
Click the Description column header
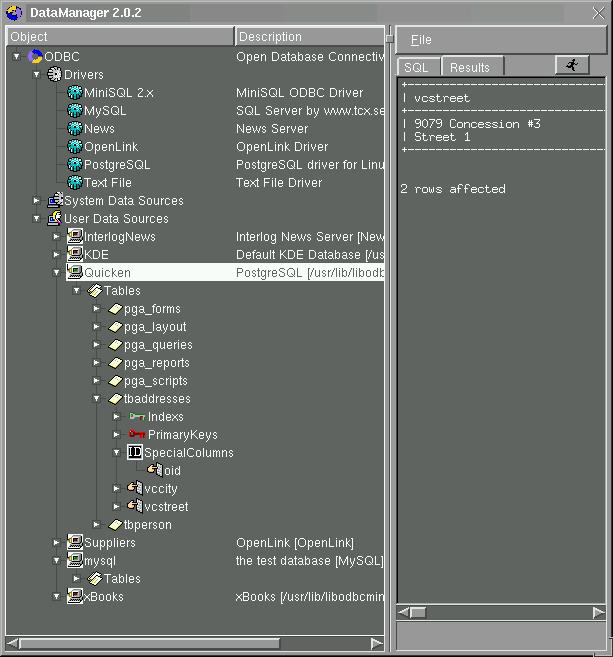[309, 36]
